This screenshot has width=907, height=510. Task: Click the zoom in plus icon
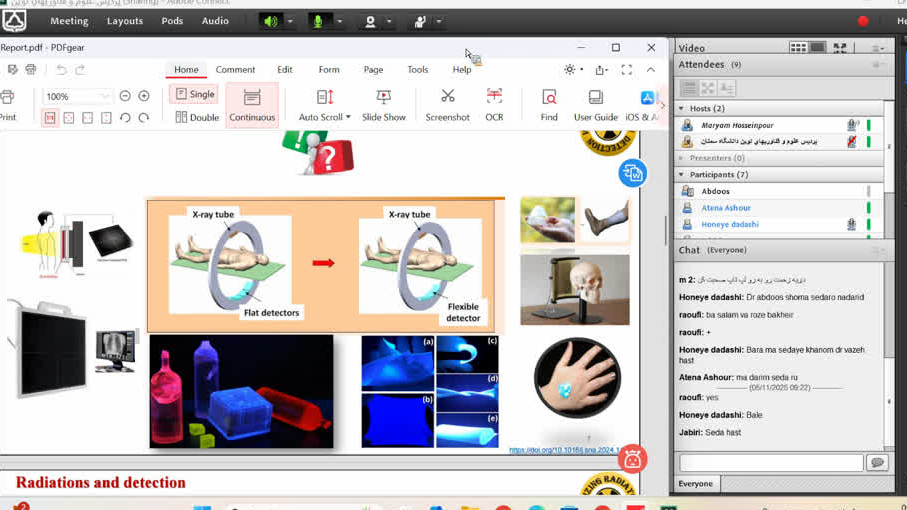pos(144,96)
